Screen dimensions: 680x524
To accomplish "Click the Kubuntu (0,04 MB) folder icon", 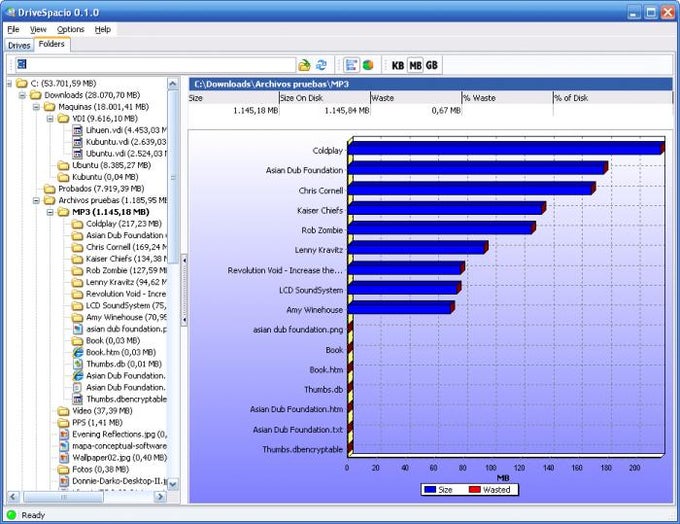I will [64, 177].
